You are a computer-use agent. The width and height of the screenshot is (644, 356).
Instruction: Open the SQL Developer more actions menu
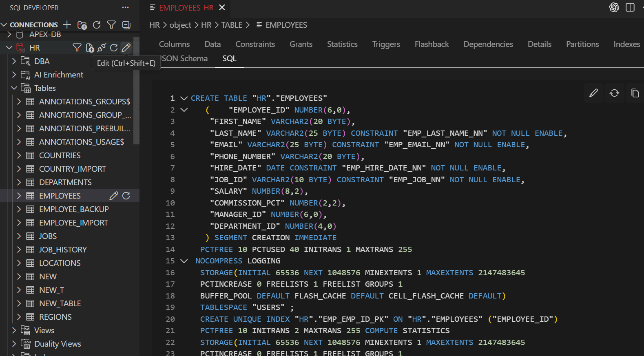click(x=125, y=7)
